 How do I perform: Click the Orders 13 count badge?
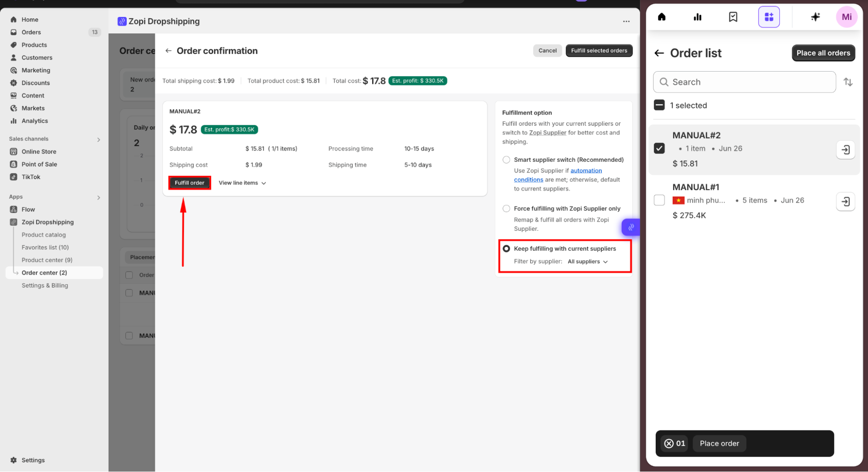click(x=95, y=32)
